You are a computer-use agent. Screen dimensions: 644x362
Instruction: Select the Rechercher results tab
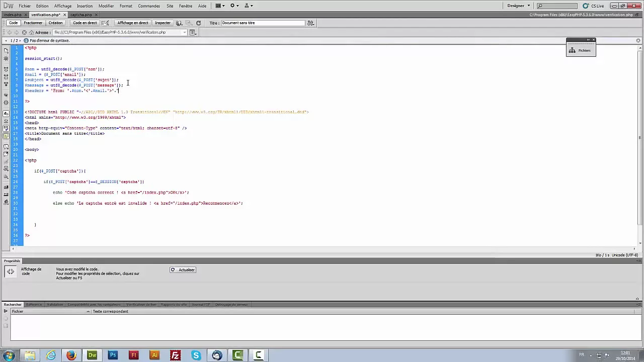coord(13,305)
